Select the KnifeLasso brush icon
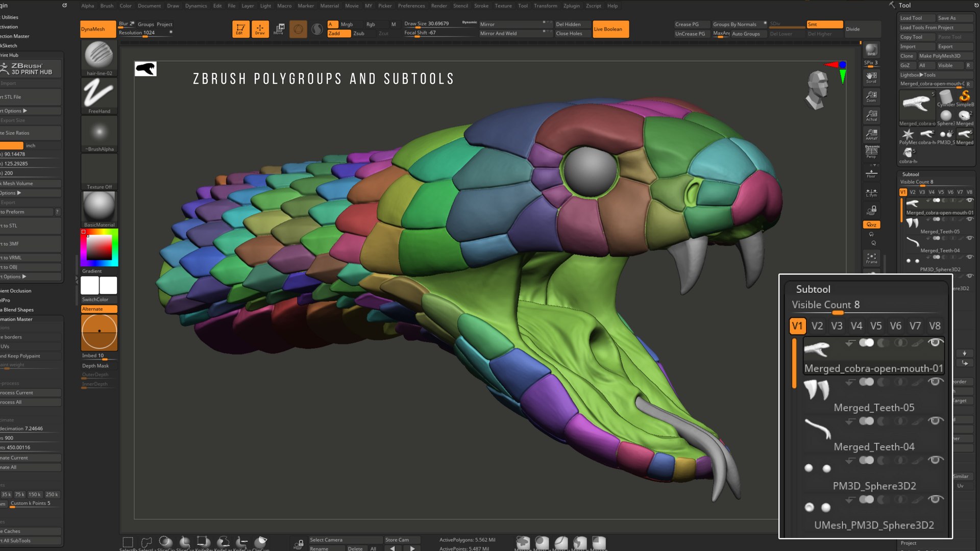Image resolution: width=980 pixels, height=551 pixels. 223,542
